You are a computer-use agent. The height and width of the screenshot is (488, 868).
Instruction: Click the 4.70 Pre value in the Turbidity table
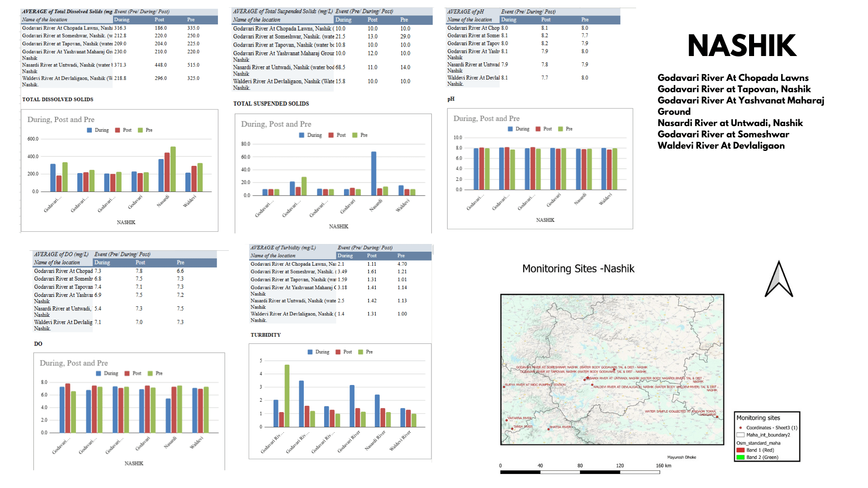[x=402, y=264]
